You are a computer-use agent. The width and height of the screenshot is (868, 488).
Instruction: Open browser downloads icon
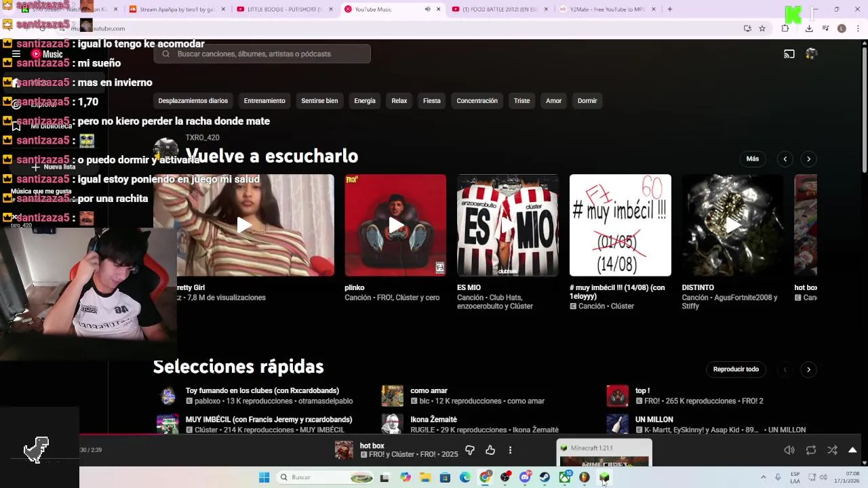(x=809, y=28)
